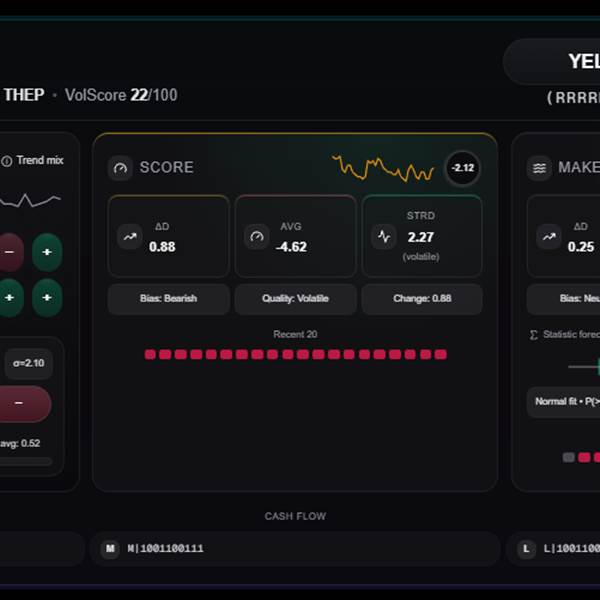This screenshot has width=600, height=600.
Task: Click the L badge in cash flow
Action: click(x=527, y=549)
